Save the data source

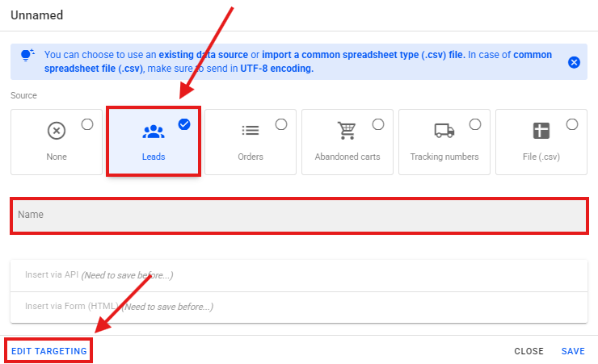[x=573, y=351]
